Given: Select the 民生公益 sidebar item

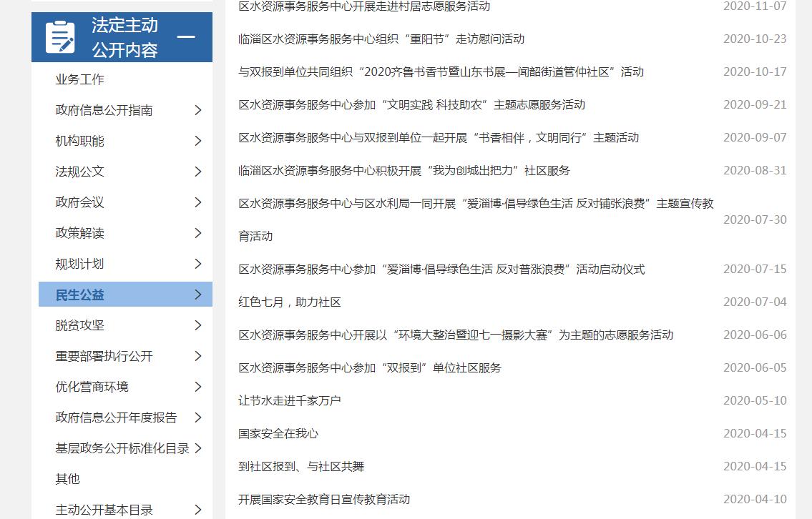Looking at the screenshot, I should 80,295.
